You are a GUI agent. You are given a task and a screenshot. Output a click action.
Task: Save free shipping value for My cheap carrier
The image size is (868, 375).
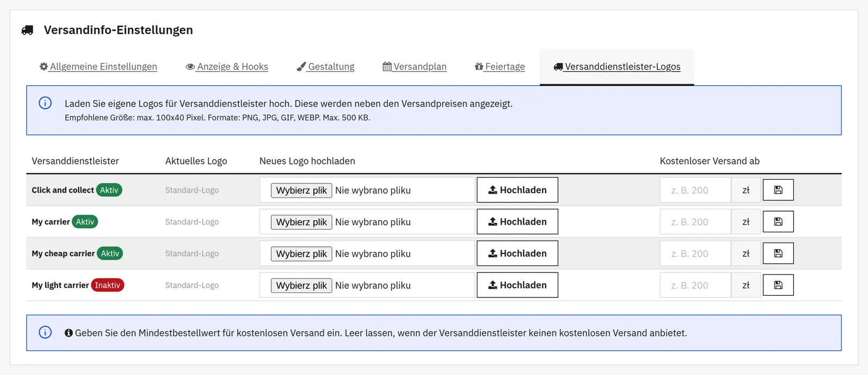click(778, 253)
